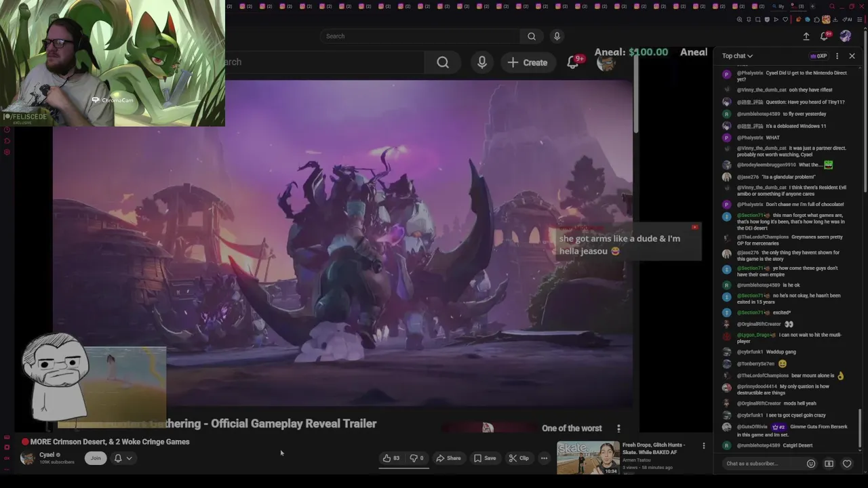Click the browser AI toolbar button
The height and width of the screenshot is (488, 868).
point(847,20)
